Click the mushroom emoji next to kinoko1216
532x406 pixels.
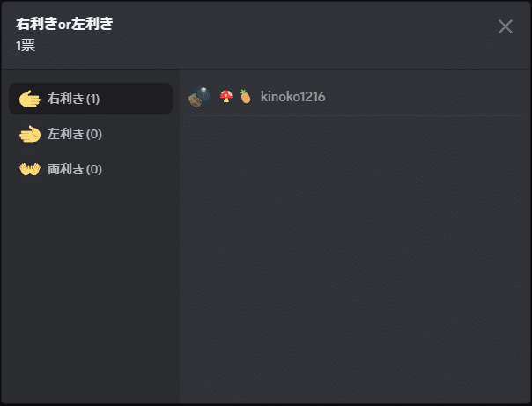(x=226, y=96)
